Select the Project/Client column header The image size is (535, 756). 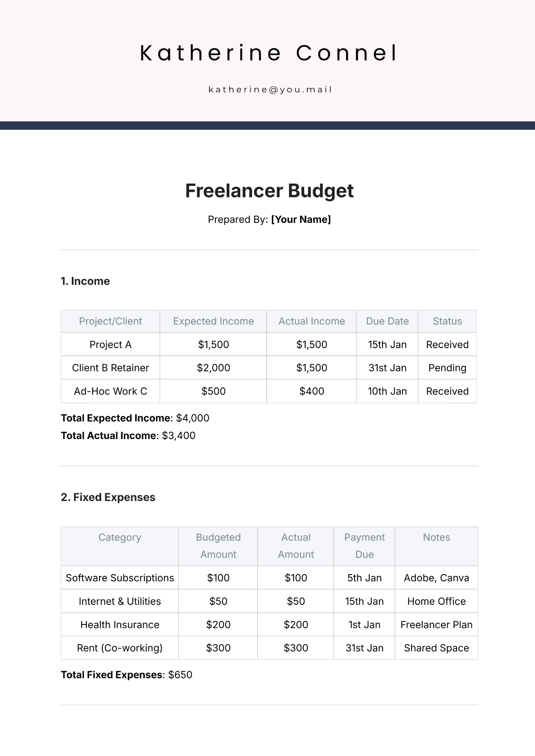(x=111, y=321)
